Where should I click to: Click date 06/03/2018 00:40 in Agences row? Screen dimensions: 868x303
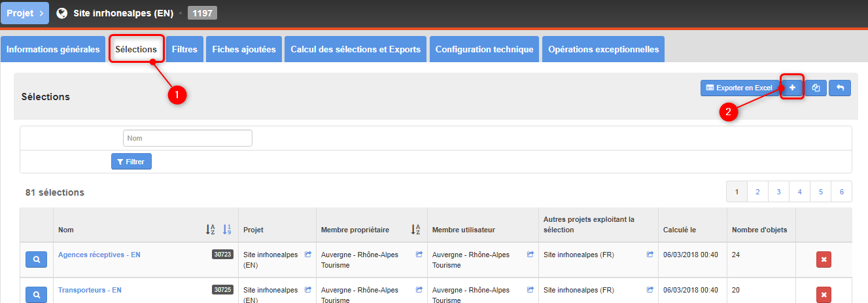pyautogui.click(x=689, y=255)
